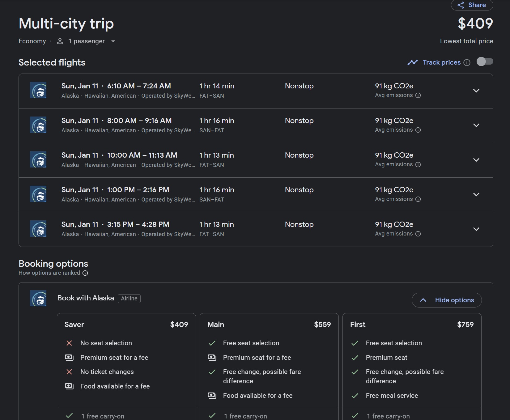The image size is (510, 420).
Task: Click '91 kg CO2e' on the 6:10 AM flight
Action: pyautogui.click(x=394, y=86)
